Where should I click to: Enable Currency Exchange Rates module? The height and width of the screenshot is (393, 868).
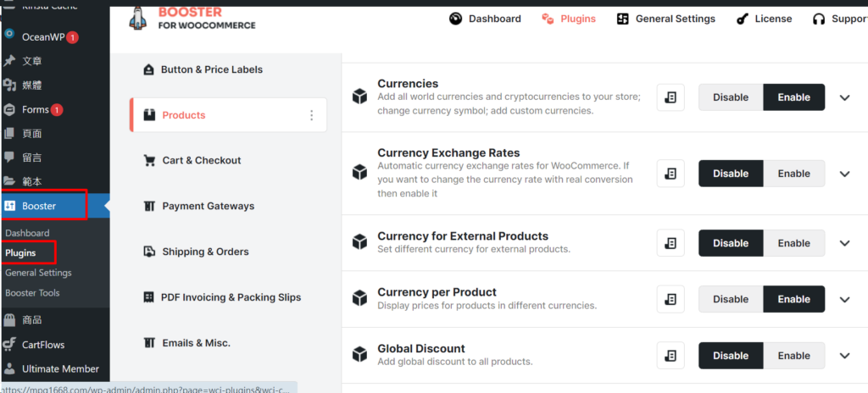click(793, 174)
